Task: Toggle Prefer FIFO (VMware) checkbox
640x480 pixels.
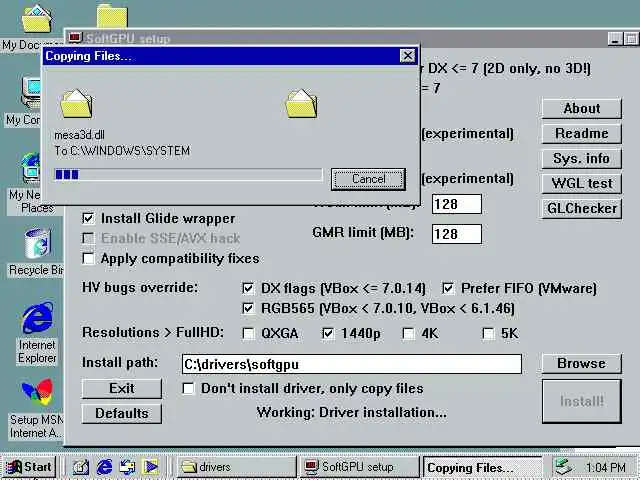Action: [448, 288]
